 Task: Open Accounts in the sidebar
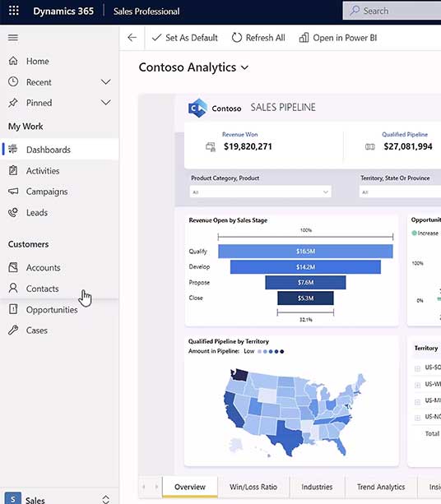(x=59, y=267)
